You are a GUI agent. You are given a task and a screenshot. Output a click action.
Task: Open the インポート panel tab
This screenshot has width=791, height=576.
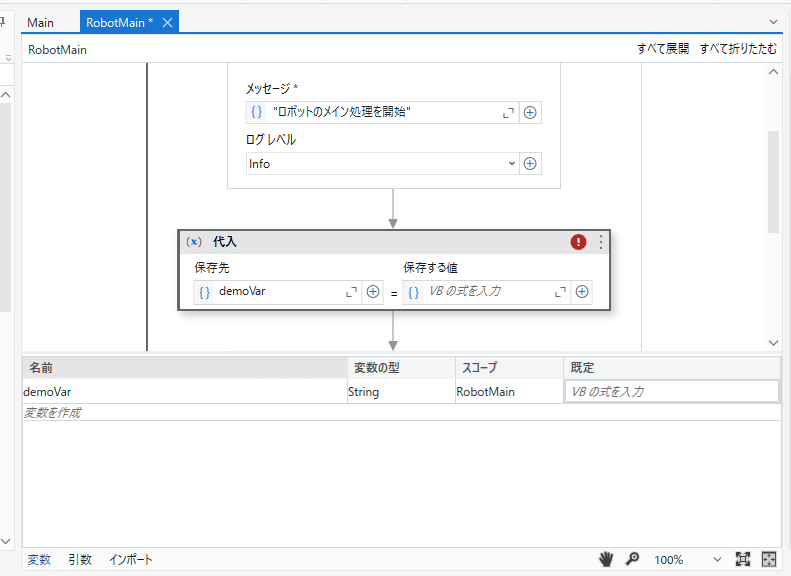(x=131, y=559)
